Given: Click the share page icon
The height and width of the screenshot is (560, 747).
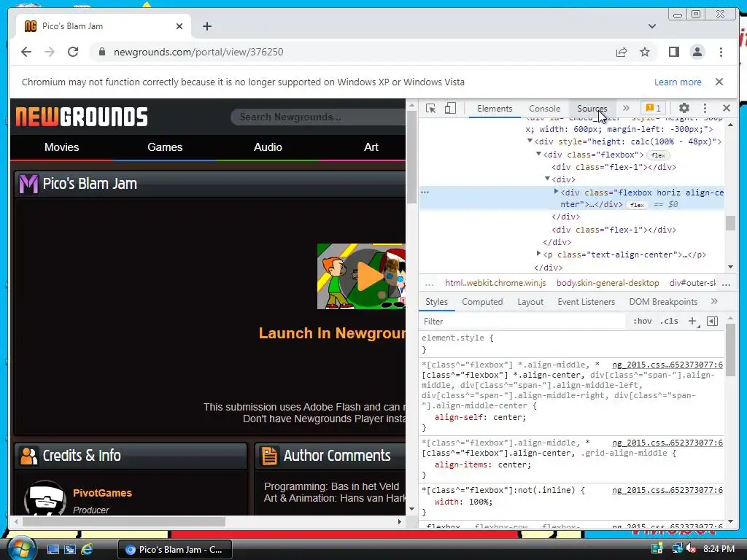Looking at the screenshot, I should tap(622, 52).
